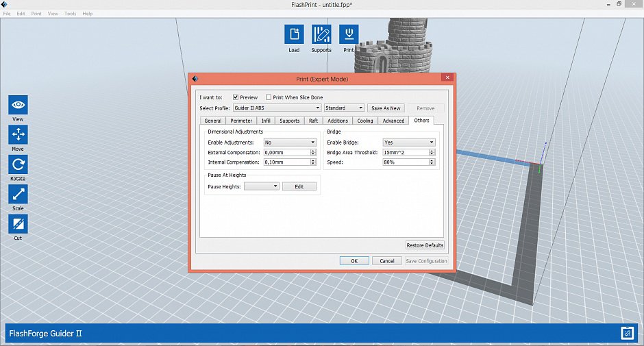This screenshot has height=346, width=644.
Task: Choose the Scale tool
Action: tap(18, 194)
